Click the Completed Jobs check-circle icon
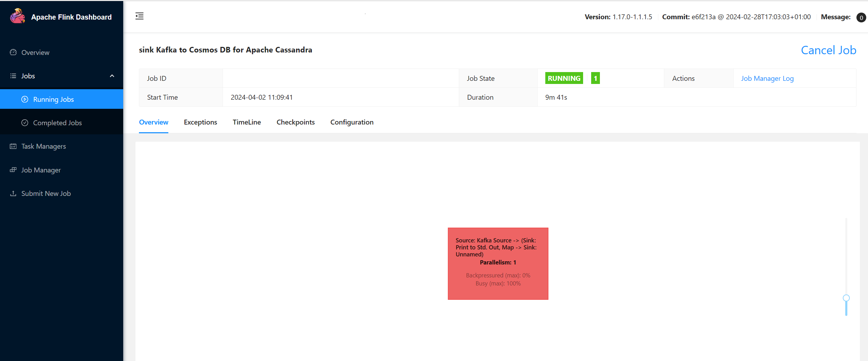868x361 pixels. tap(25, 123)
